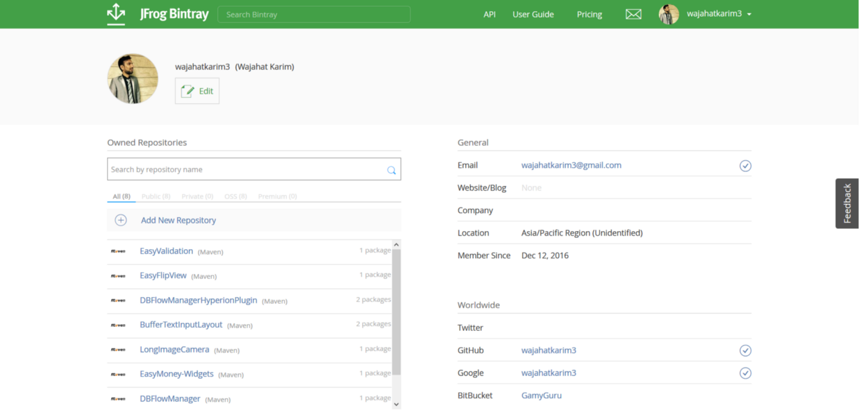Click the large profile picture

click(x=133, y=78)
